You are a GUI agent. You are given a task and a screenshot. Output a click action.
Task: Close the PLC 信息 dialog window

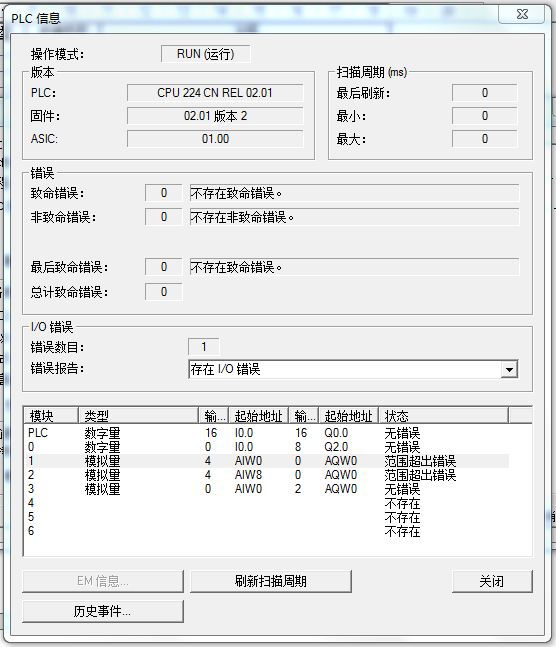(523, 14)
